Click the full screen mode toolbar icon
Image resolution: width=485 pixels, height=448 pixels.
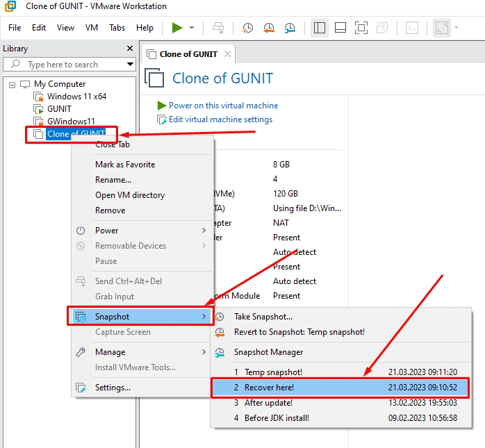click(x=361, y=28)
